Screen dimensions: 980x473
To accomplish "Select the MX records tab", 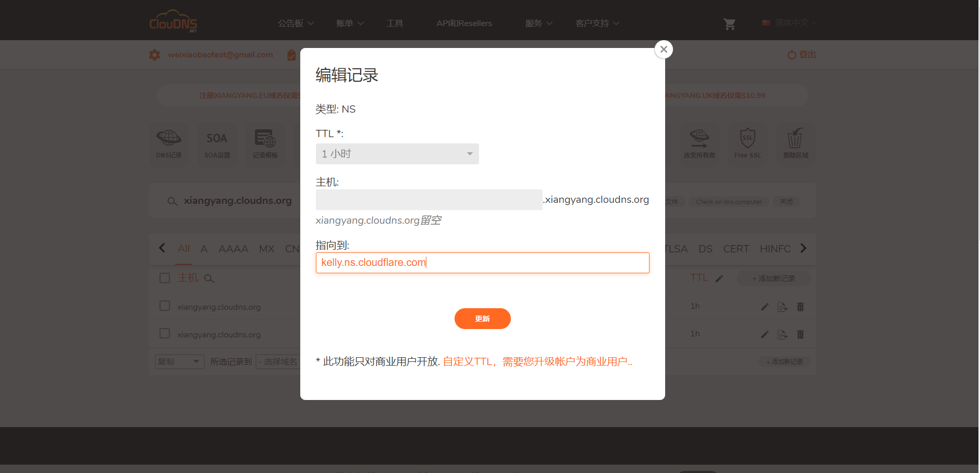I will click(267, 249).
